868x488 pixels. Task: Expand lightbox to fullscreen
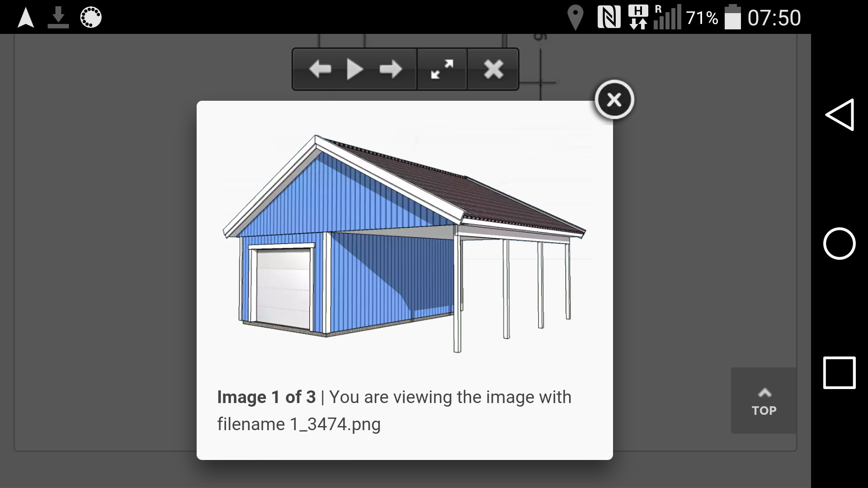coord(442,70)
